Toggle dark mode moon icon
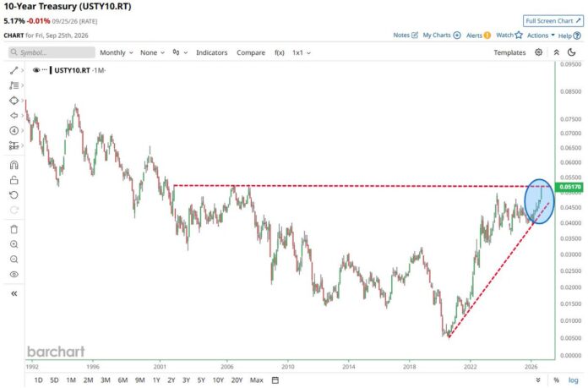Image resolution: width=588 pixels, height=388 pixels. coord(571,52)
